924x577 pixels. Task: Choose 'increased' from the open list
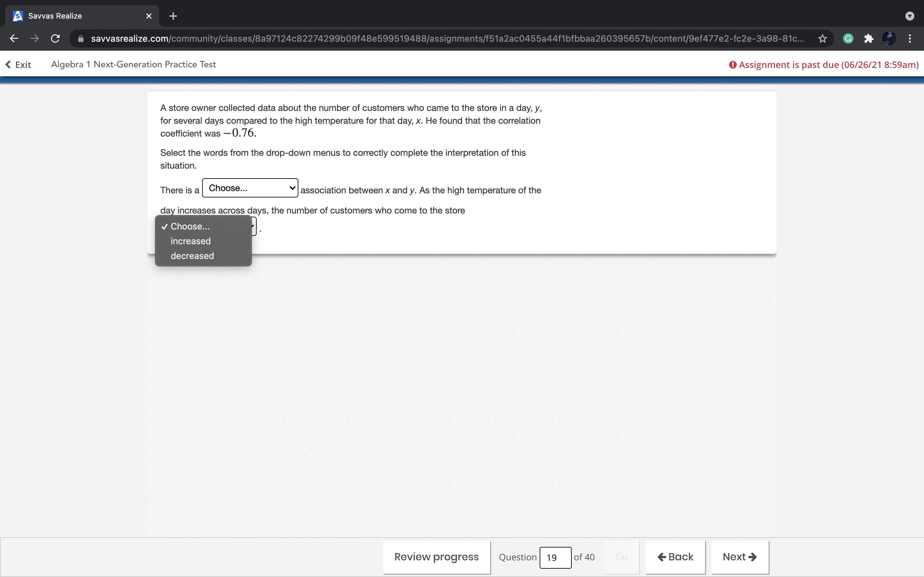pos(191,241)
